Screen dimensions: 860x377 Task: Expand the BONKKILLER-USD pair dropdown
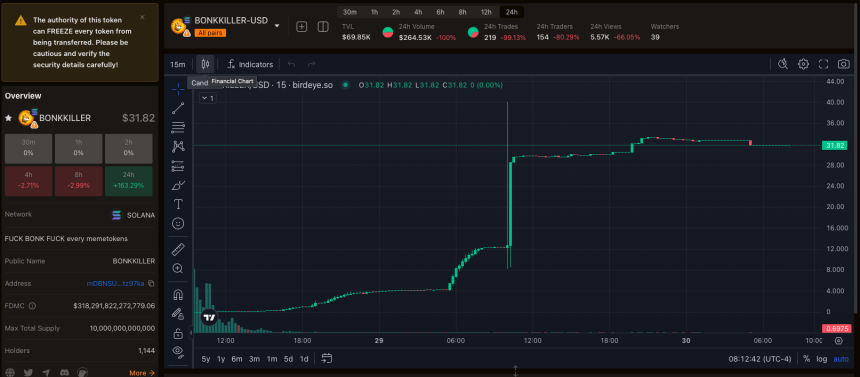coord(276,26)
